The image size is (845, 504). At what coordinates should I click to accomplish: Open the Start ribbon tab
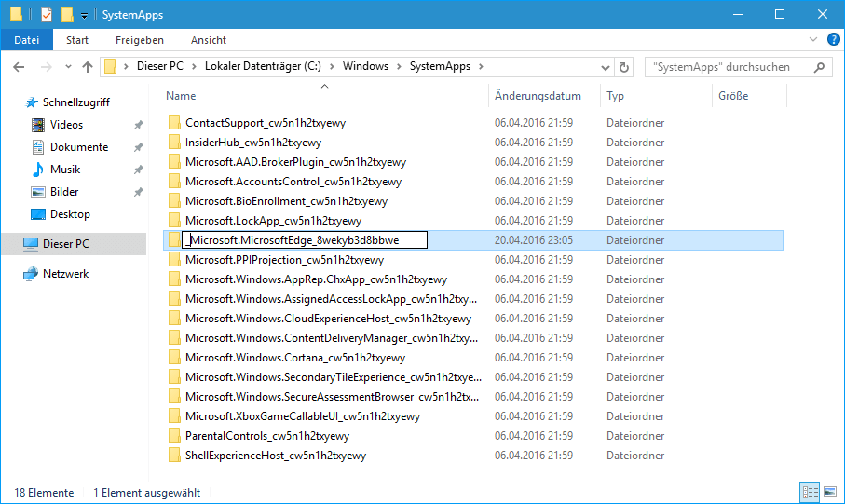coord(77,40)
